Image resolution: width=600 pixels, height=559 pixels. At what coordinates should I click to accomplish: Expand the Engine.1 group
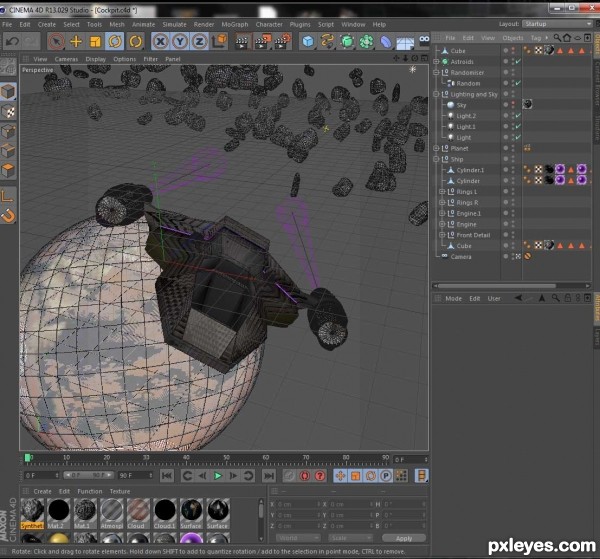(442, 213)
